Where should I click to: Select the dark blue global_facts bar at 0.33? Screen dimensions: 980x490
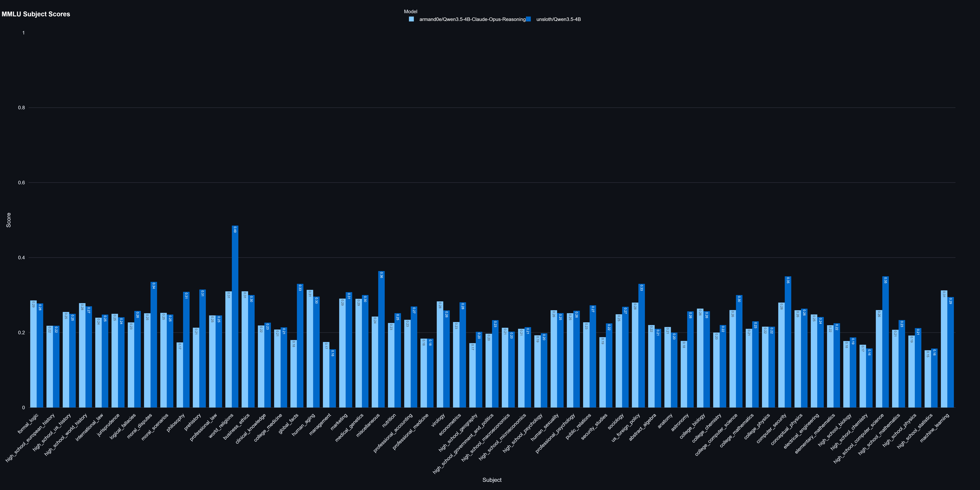tap(300, 346)
